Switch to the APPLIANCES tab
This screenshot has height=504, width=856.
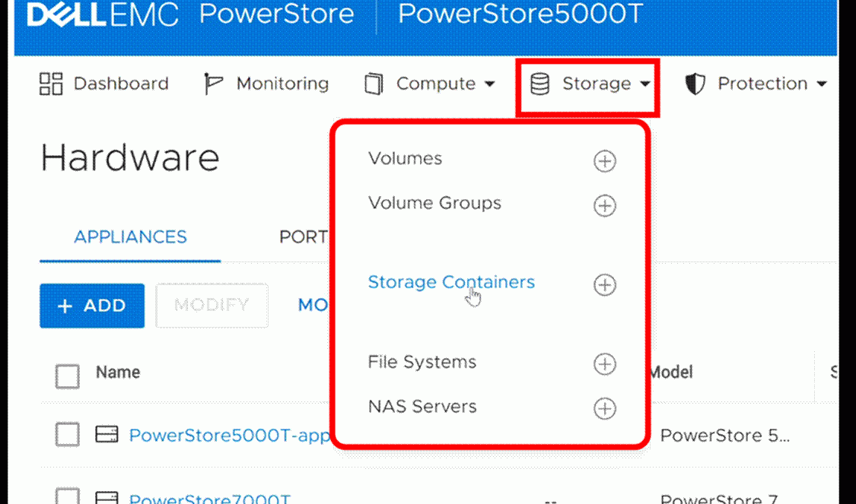tap(130, 236)
